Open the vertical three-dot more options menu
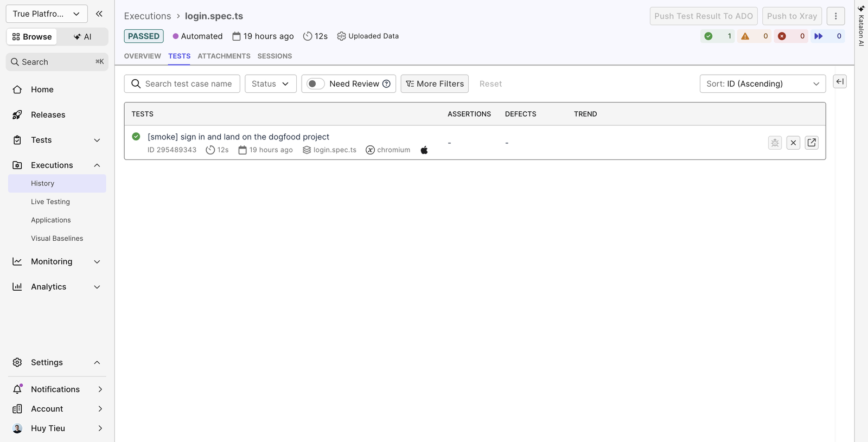Screen dimensions: 868x442 pos(835,16)
